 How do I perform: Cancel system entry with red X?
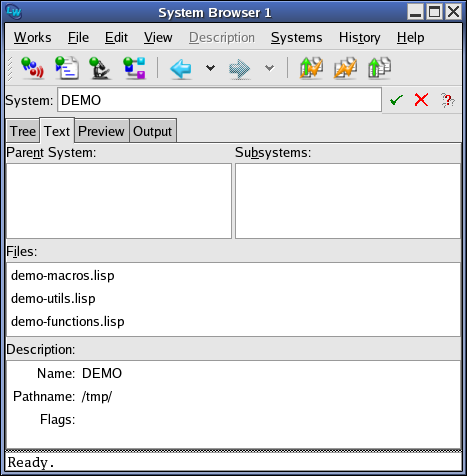421,100
